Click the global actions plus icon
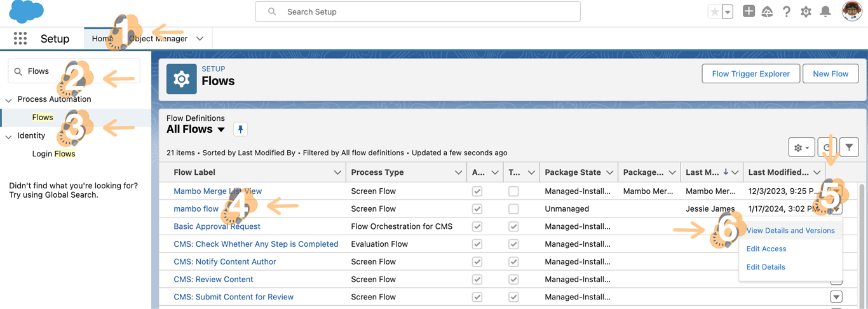The image size is (868, 309). tap(749, 11)
